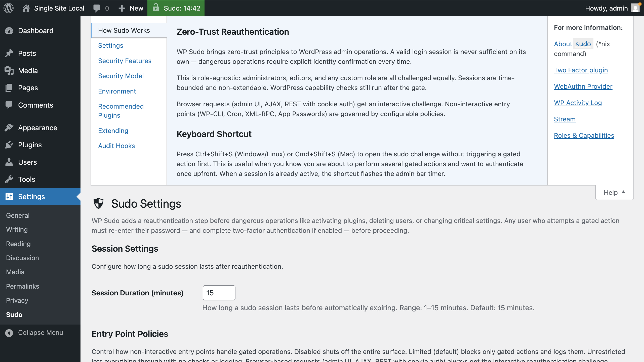
Task: Collapse the Help panel toggle
Action: 614,193
